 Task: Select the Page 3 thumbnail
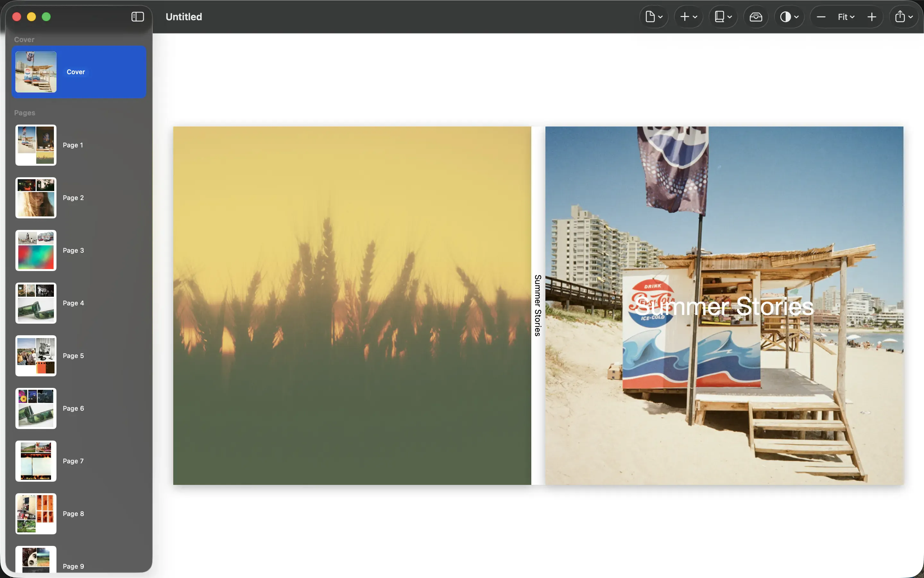(x=36, y=250)
